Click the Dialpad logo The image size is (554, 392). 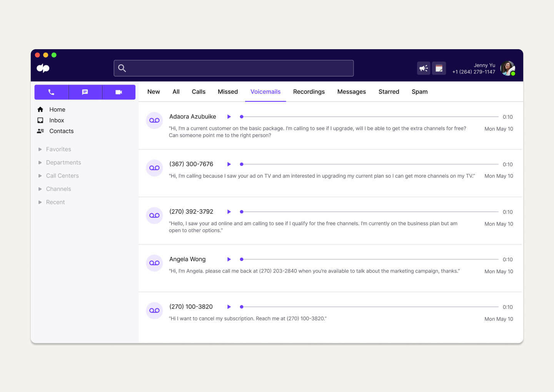coord(43,68)
